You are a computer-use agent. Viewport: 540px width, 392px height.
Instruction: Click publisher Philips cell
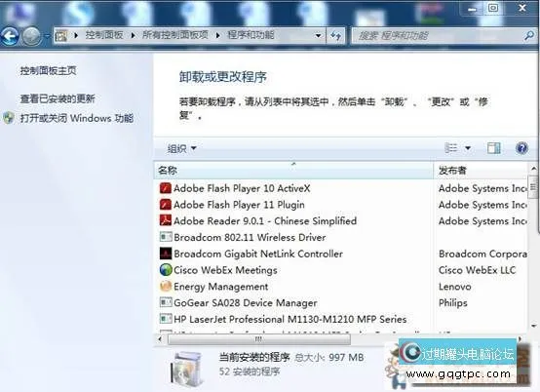tap(453, 303)
